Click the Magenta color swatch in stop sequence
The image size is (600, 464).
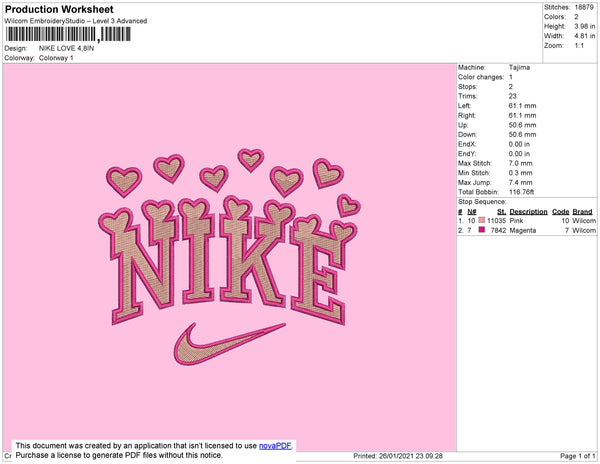(x=482, y=230)
